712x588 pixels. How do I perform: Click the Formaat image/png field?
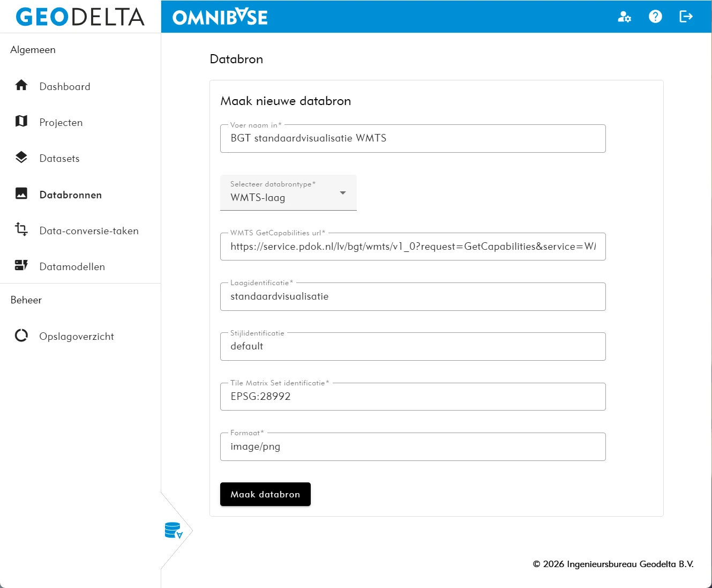point(413,447)
